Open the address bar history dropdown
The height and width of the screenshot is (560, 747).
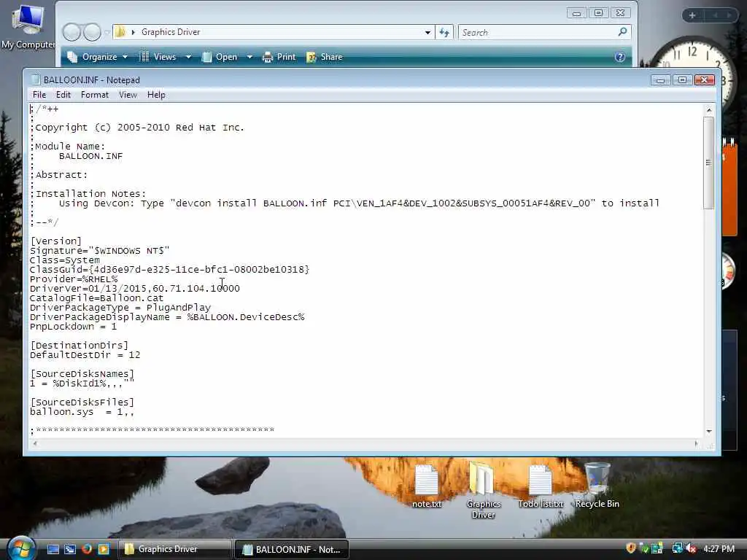tap(427, 32)
